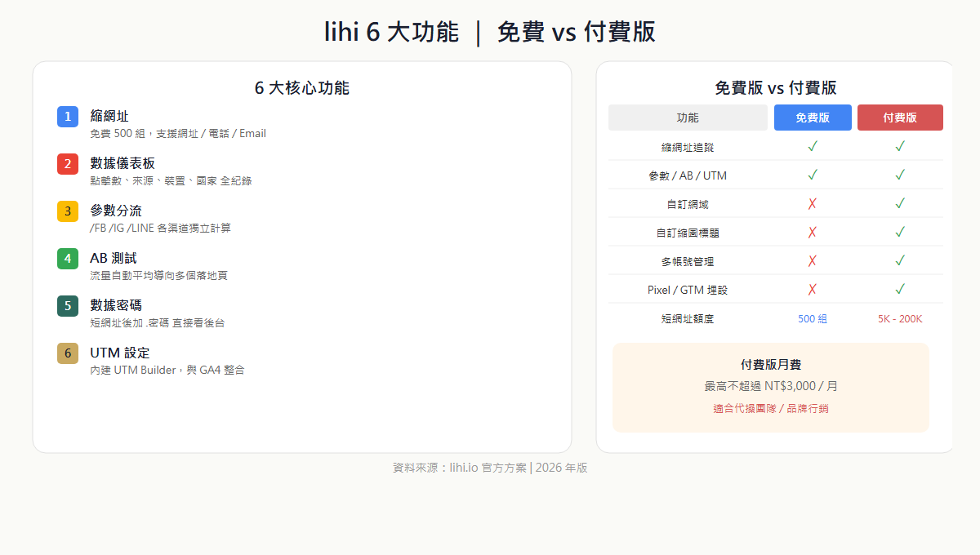Click description 短網址後加 .密碼 直接看後台
The width and height of the screenshot is (980, 555).
coord(157,323)
